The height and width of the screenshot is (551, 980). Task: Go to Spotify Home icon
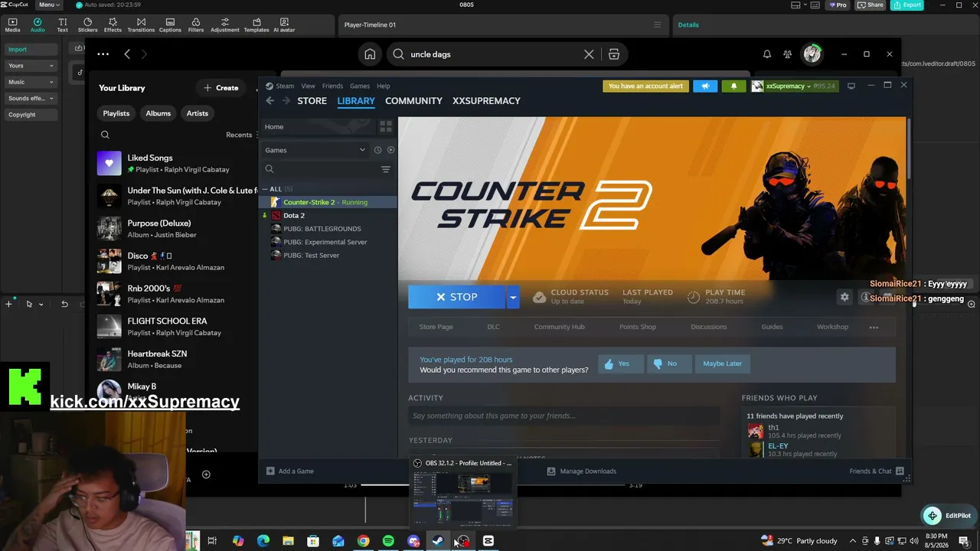tap(370, 54)
